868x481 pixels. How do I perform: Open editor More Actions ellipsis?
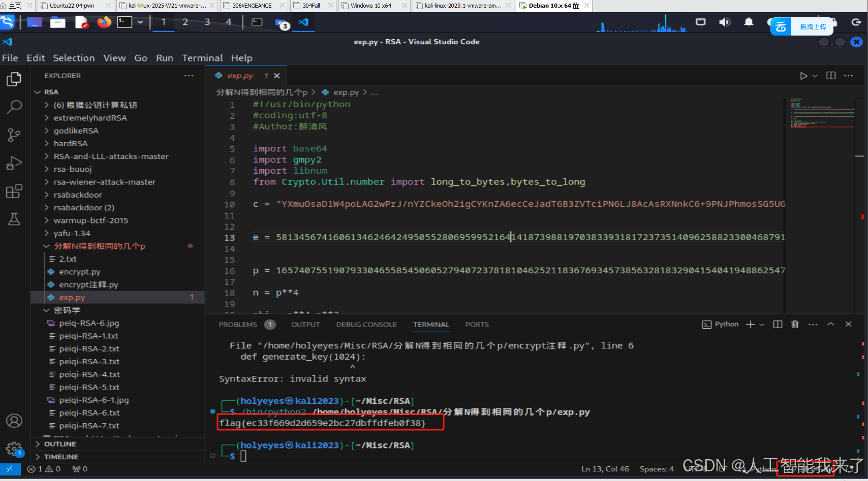[x=849, y=76]
